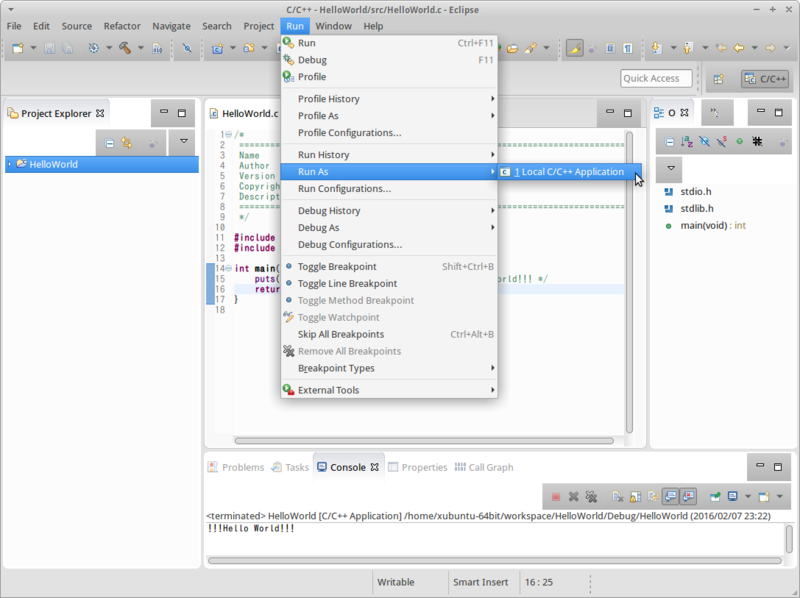Click the Open Perspective icon

pyautogui.click(x=719, y=79)
